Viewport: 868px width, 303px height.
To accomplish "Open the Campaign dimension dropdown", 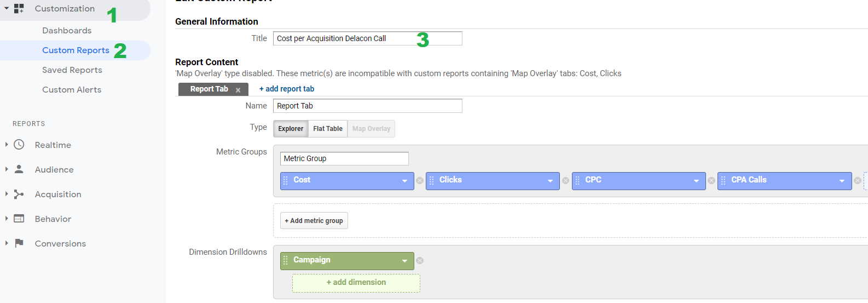I will pyautogui.click(x=404, y=261).
